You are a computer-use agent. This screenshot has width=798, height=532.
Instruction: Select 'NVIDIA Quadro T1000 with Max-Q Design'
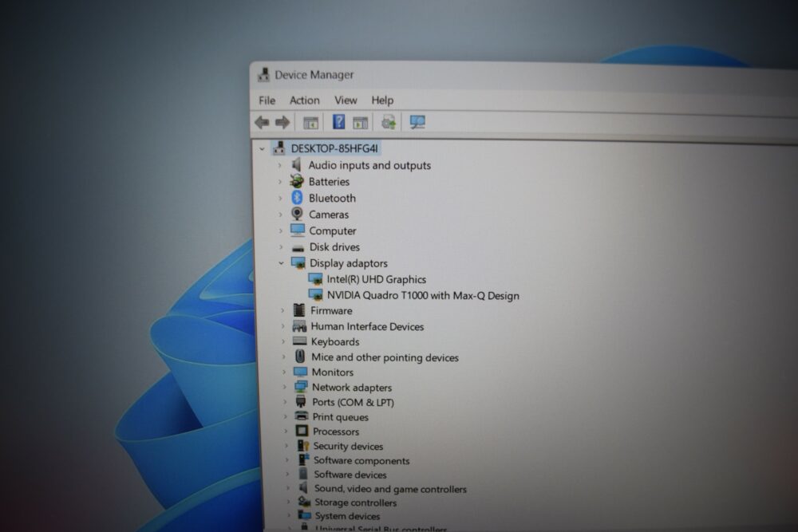(x=423, y=295)
